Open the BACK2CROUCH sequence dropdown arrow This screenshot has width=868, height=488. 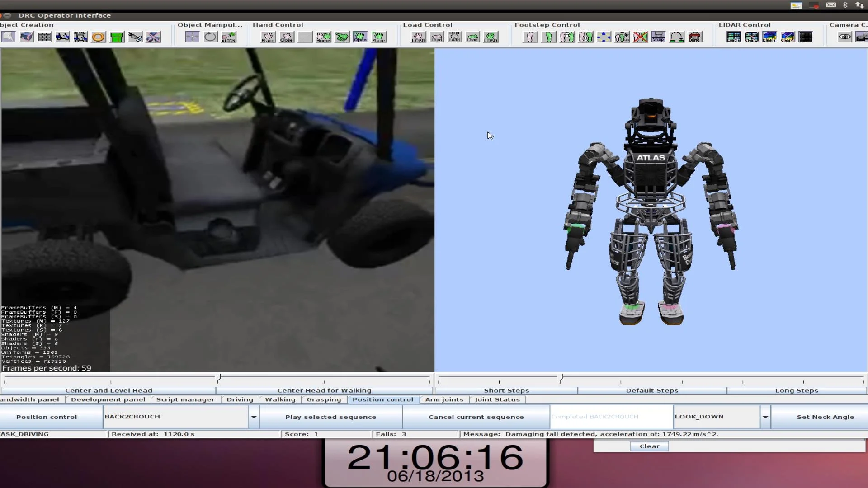254,417
